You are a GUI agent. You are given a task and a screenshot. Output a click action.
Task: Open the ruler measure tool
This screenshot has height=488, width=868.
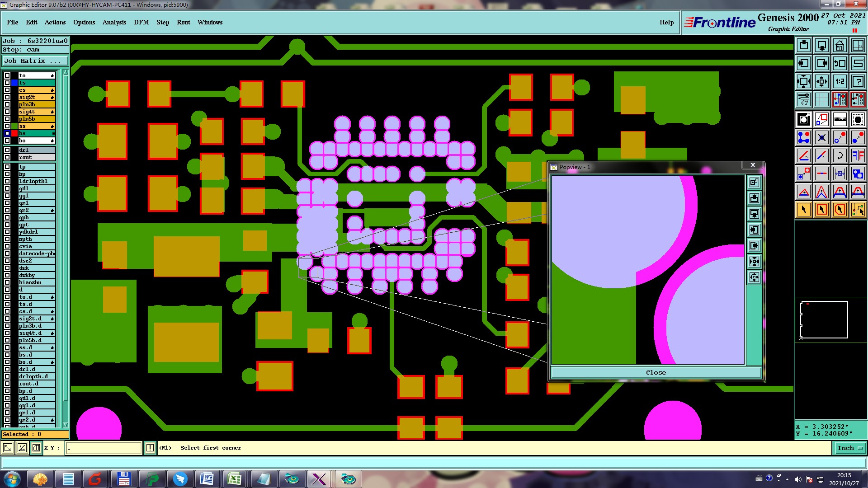coord(840,119)
